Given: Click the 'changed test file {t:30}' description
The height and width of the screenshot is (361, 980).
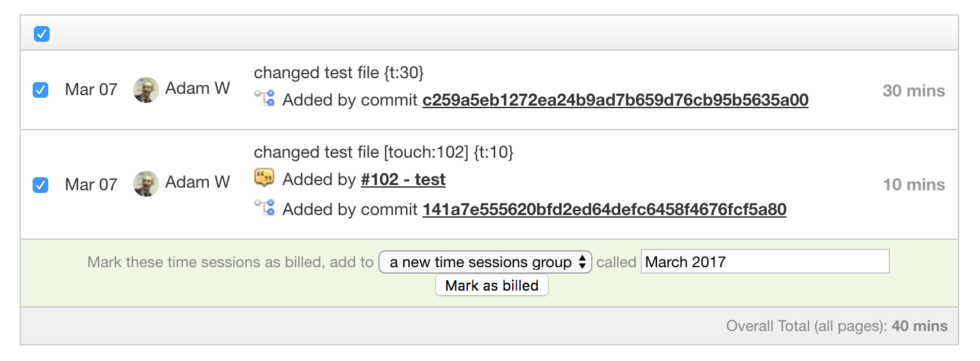Looking at the screenshot, I should click(339, 73).
